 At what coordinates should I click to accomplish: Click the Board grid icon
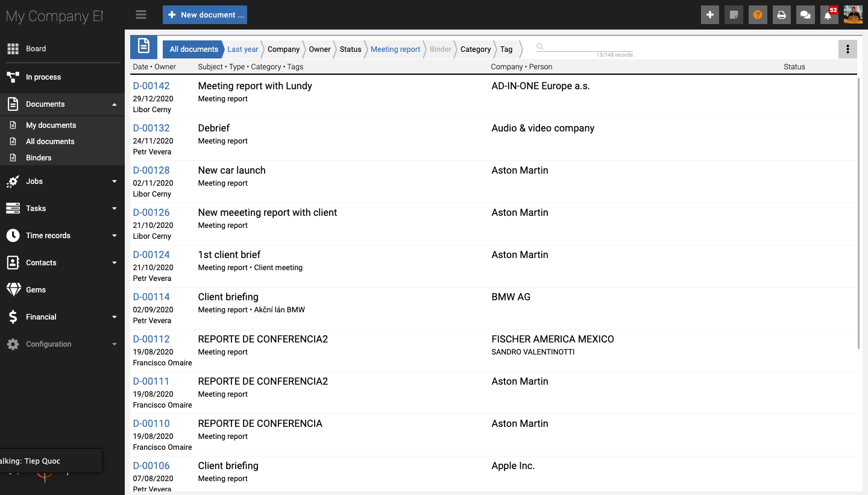point(13,49)
